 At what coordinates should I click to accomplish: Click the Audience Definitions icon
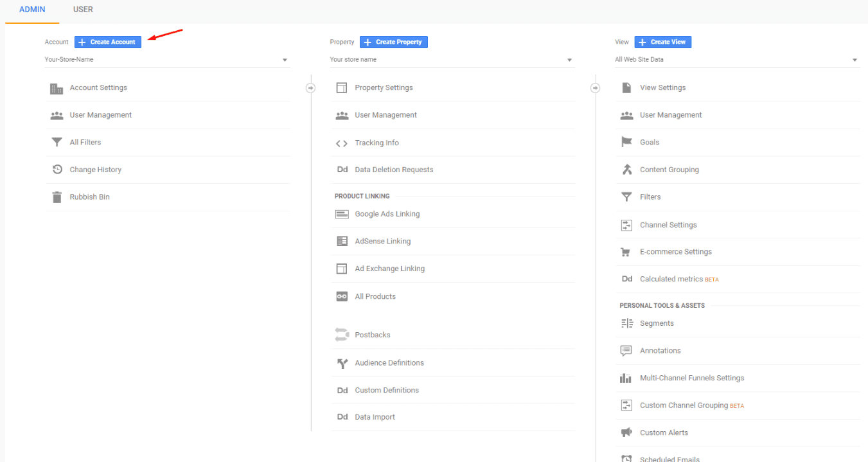pyautogui.click(x=342, y=363)
